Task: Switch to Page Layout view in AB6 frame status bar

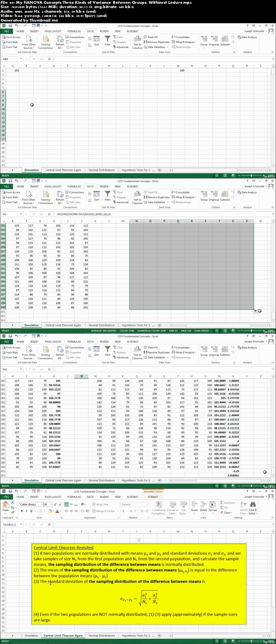Action: 225,175
